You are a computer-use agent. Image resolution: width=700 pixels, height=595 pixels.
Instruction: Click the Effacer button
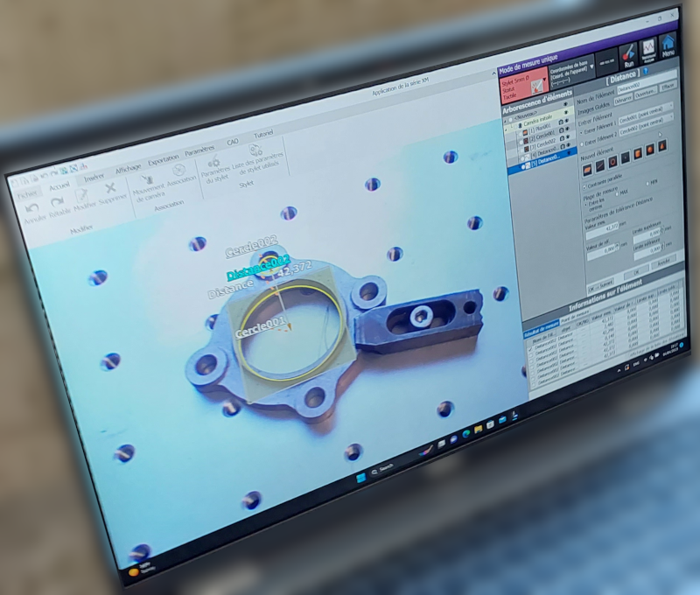(x=668, y=86)
